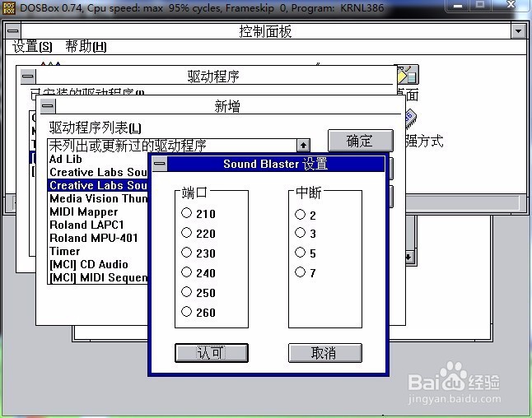Click scroll down arrow behind 新增 dialog

coord(409,257)
